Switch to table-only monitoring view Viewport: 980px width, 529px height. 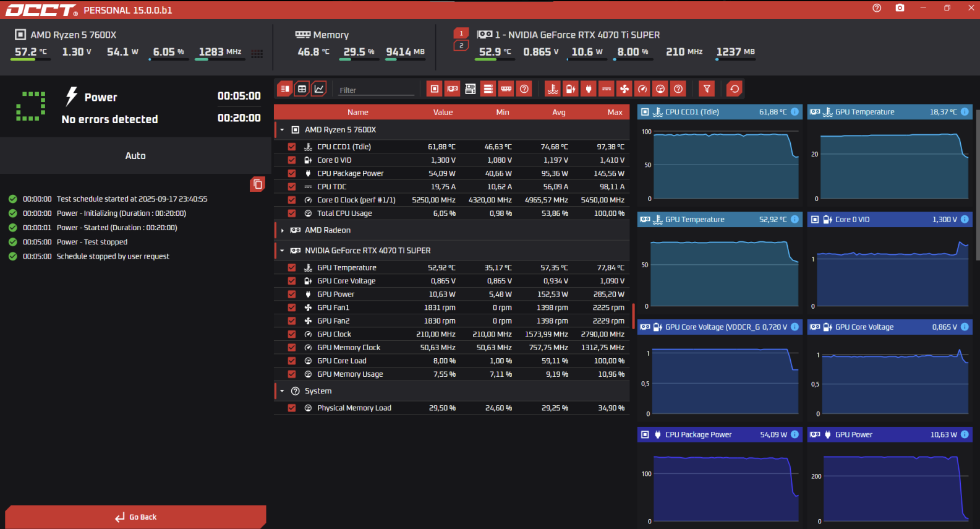[x=302, y=89]
